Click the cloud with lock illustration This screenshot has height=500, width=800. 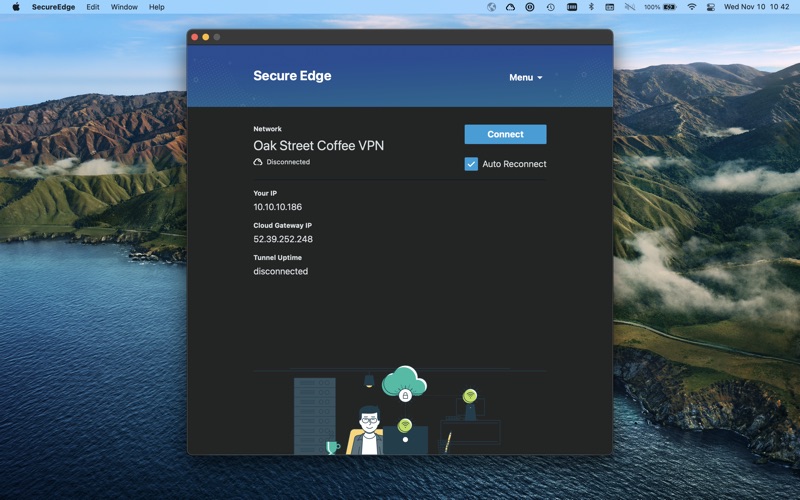tap(405, 384)
